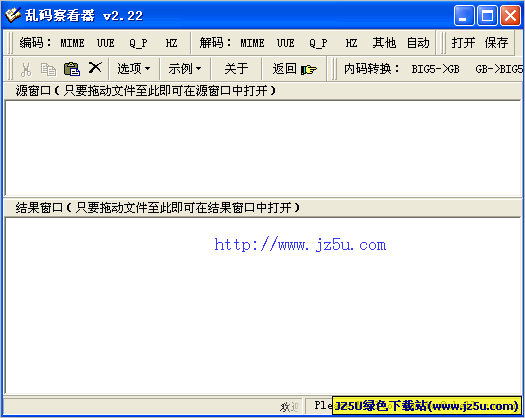Open the 关于 about item
This screenshot has width=525, height=418.
[x=236, y=69]
